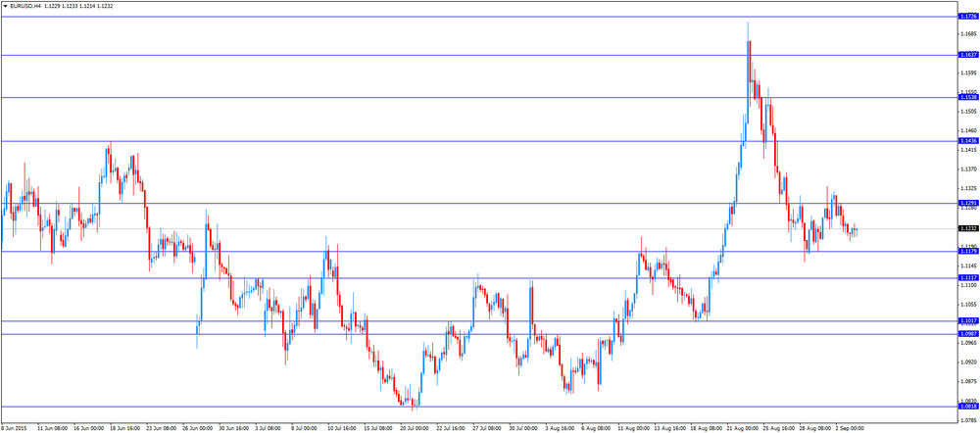Click the 2 Sep 00:00 time label

[x=850, y=429]
